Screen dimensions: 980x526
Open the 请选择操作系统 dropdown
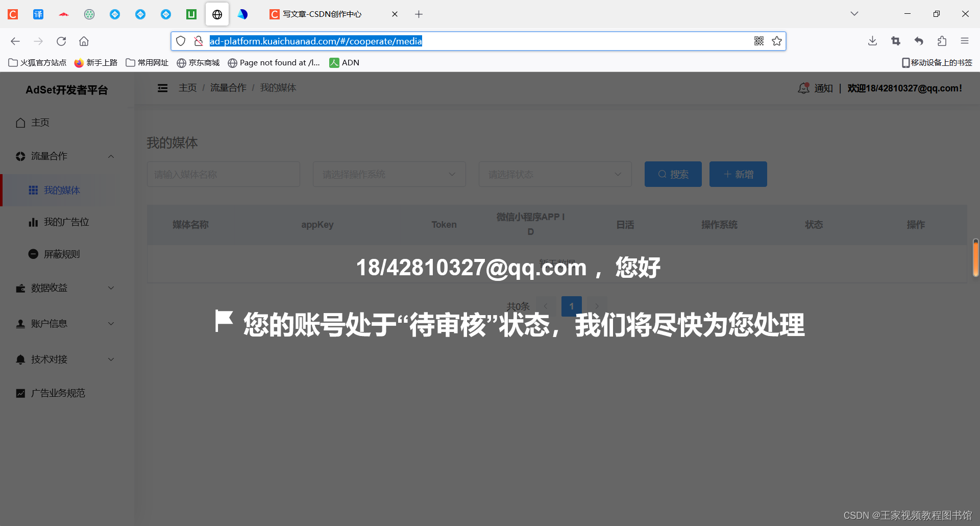pyautogui.click(x=389, y=174)
